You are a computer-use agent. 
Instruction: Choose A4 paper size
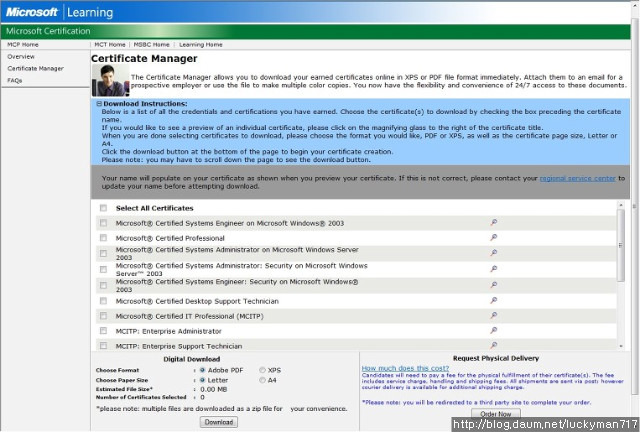(x=262, y=380)
